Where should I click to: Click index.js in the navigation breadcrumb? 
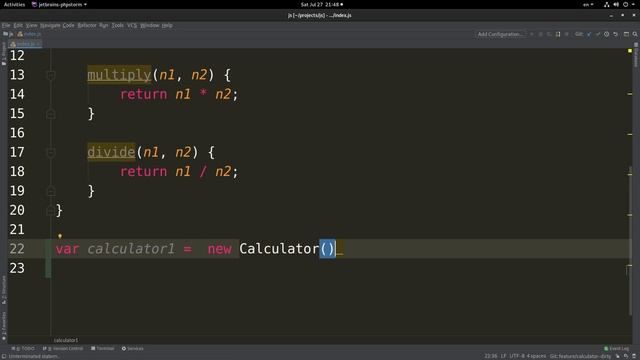point(29,34)
